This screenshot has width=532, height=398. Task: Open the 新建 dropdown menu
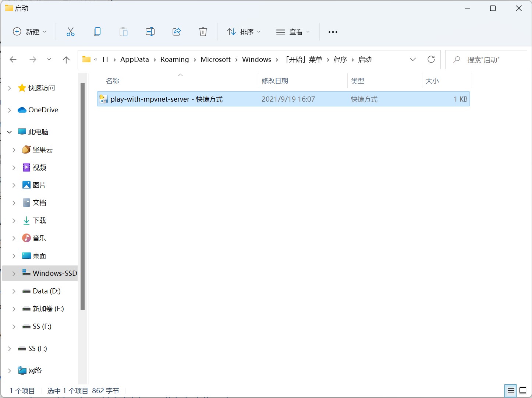pyautogui.click(x=30, y=32)
